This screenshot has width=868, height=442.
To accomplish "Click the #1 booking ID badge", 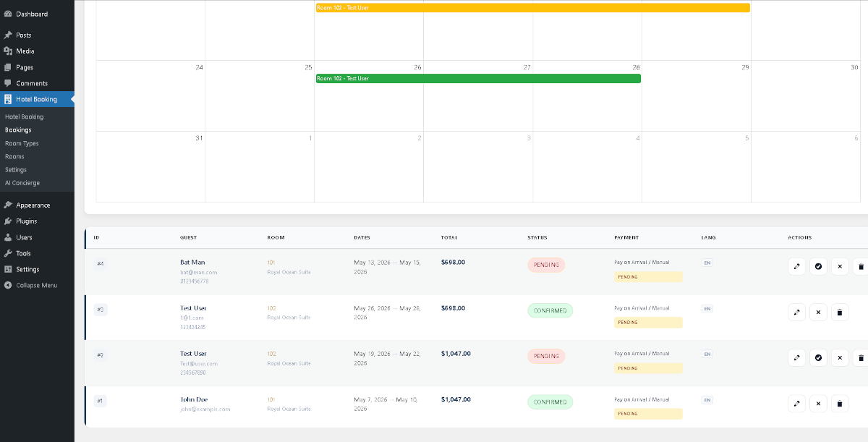I will coord(100,401).
